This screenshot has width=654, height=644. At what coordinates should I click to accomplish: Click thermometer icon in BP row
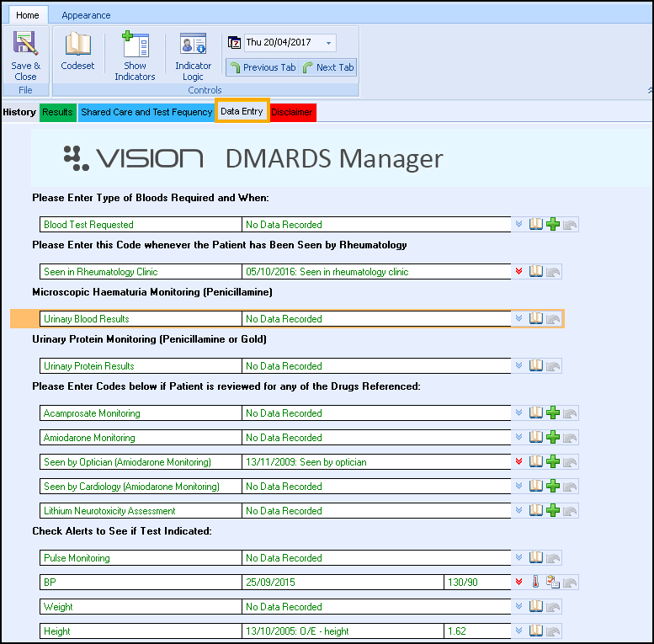[535, 582]
